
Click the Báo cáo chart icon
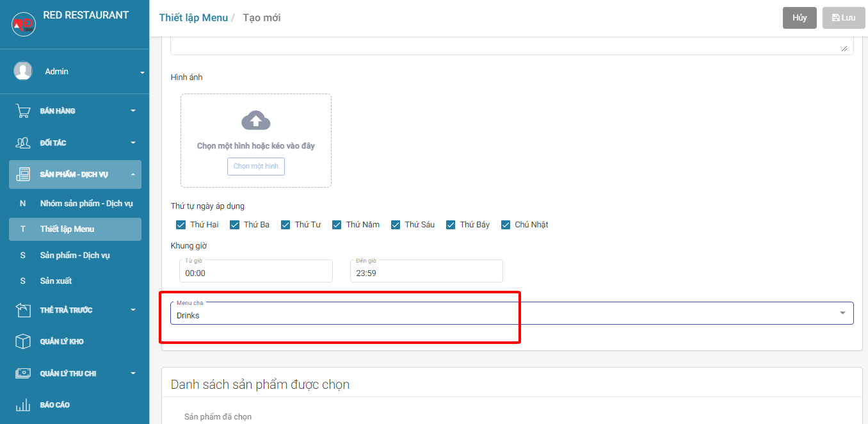[x=23, y=405]
